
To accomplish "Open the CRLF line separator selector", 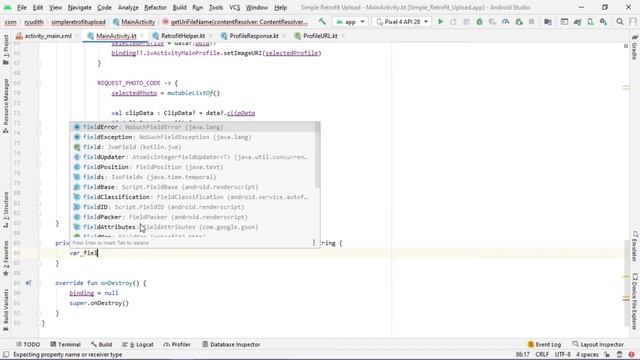I will coord(542,354).
